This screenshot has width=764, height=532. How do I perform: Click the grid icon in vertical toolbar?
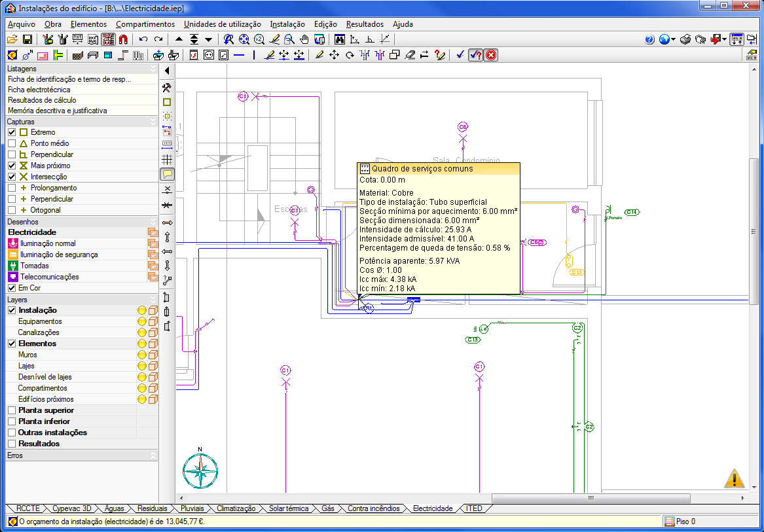point(167,158)
